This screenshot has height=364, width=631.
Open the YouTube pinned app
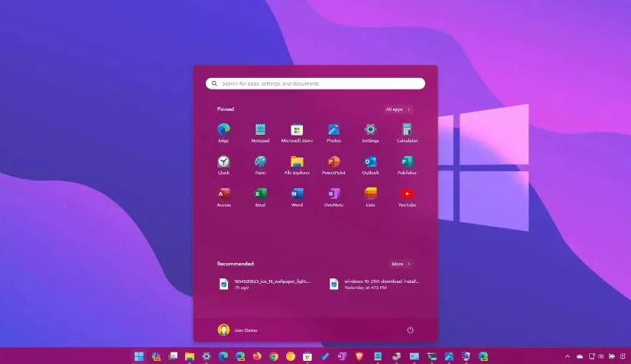point(407,197)
